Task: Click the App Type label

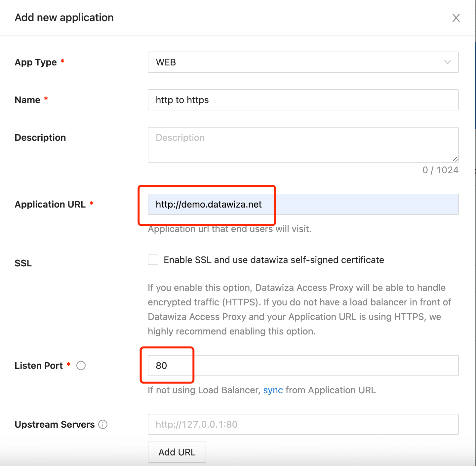Action: 36,62
